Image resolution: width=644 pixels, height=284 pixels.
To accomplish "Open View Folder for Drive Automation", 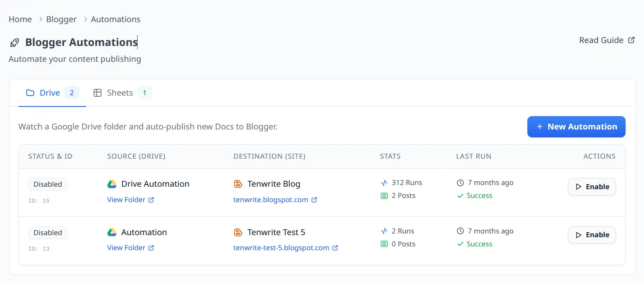I will tap(126, 200).
